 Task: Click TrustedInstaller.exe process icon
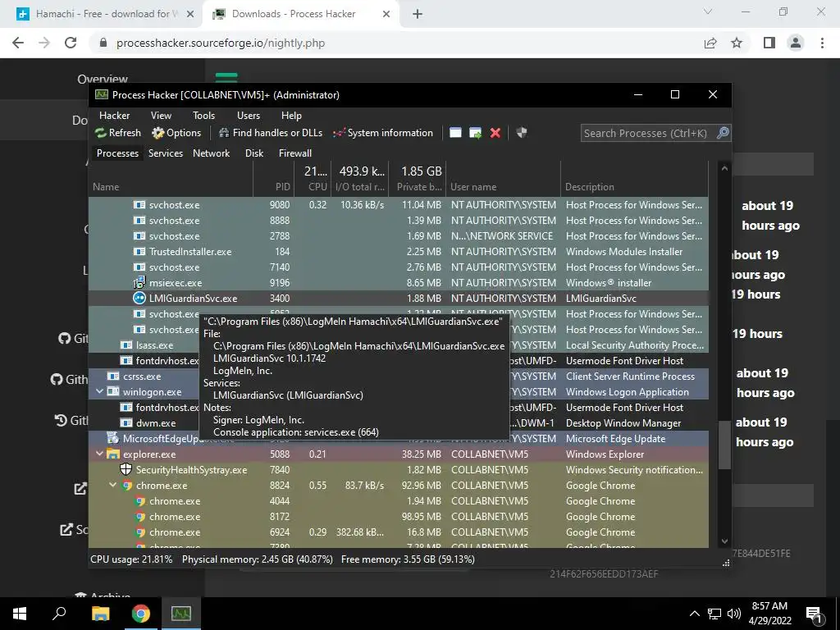pos(139,251)
